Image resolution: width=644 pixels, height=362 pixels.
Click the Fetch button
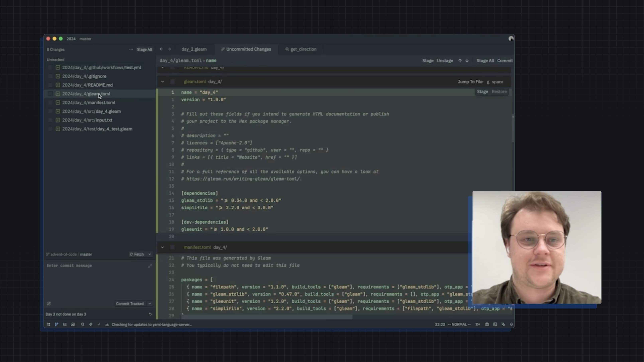tap(137, 254)
